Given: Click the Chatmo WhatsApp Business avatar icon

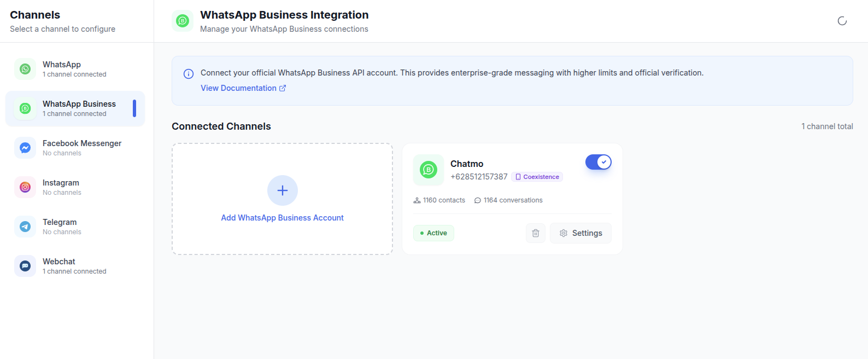Looking at the screenshot, I should (429, 170).
